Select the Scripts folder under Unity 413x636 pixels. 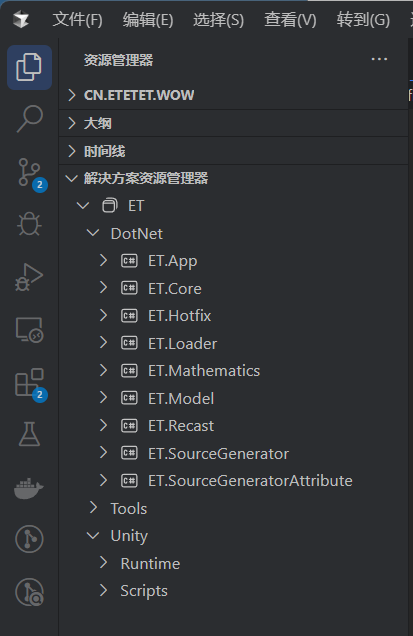pyautogui.click(x=144, y=591)
